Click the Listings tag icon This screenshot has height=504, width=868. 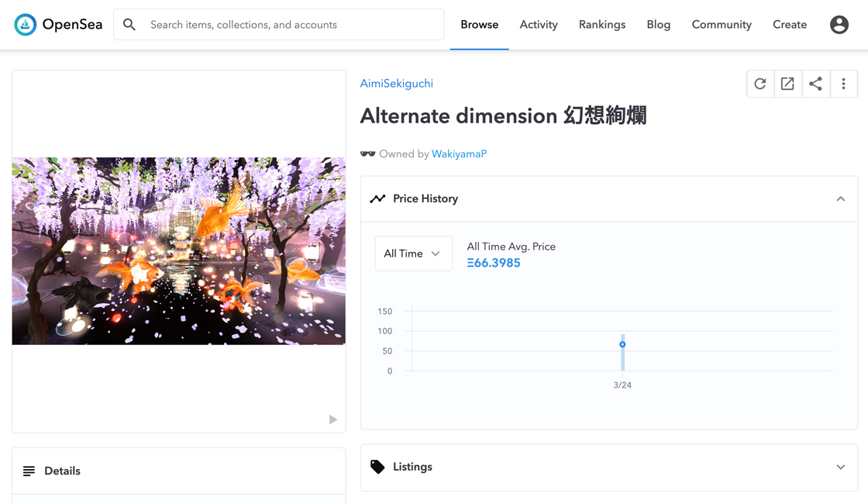coord(377,467)
